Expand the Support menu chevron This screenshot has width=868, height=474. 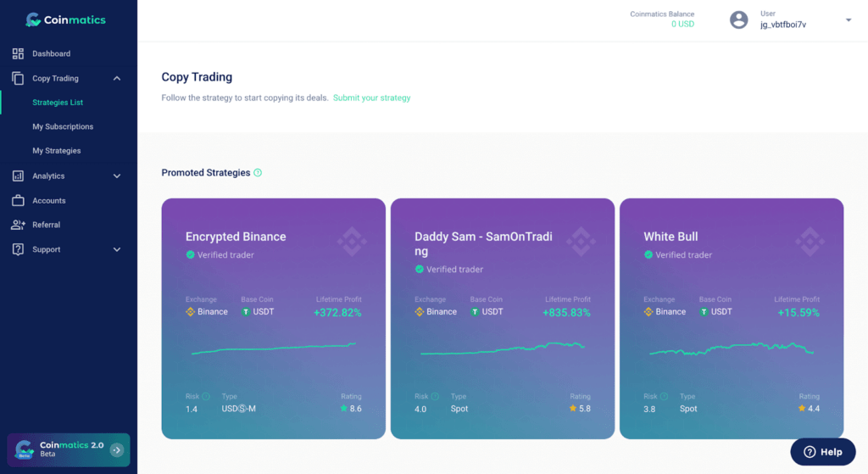pyautogui.click(x=117, y=250)
